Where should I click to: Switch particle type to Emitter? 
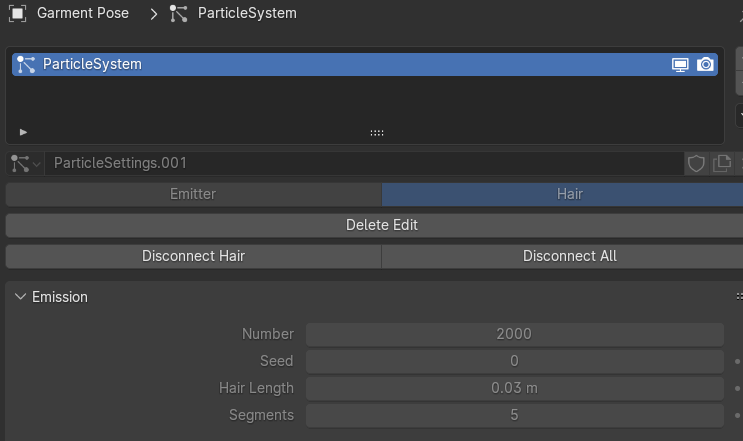click(x=193, y=194)
